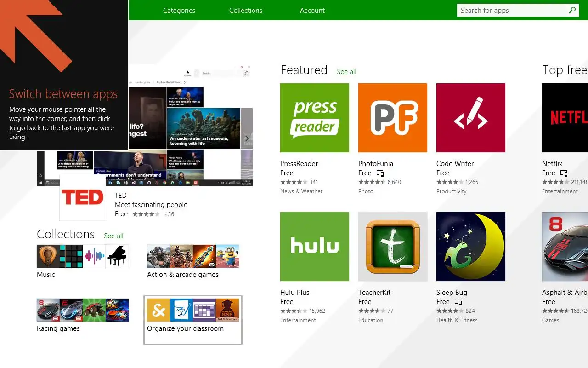Image resolution: width=588 pixels, height=368 pixels.
Task: Click the 1,265 rating count for Code Writer
Action: coord(472,182)
